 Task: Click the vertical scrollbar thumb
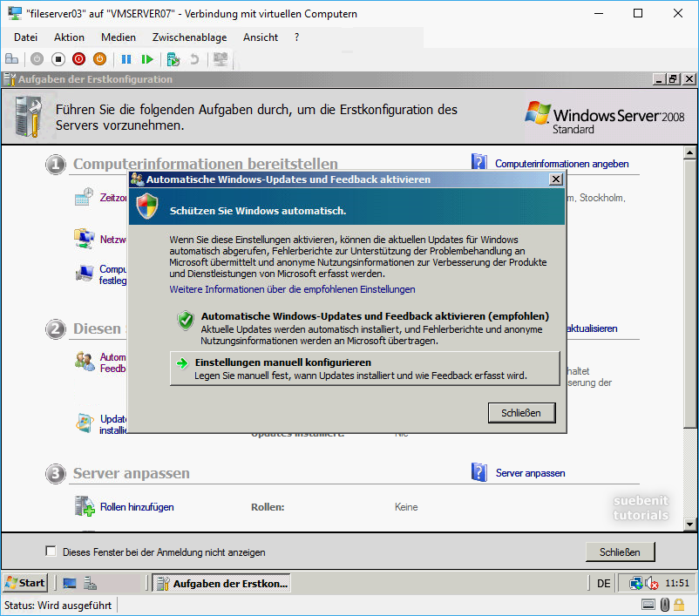[x=689, y=294]
